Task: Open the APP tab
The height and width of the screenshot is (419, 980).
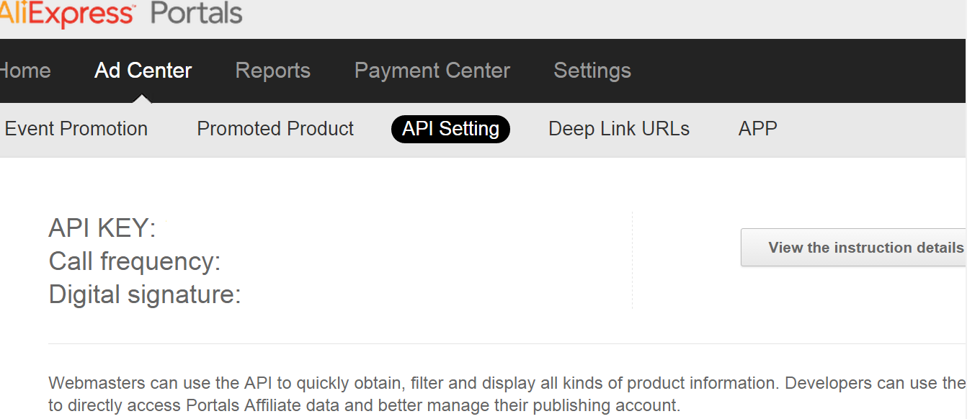Action: (x=758, y=129)
